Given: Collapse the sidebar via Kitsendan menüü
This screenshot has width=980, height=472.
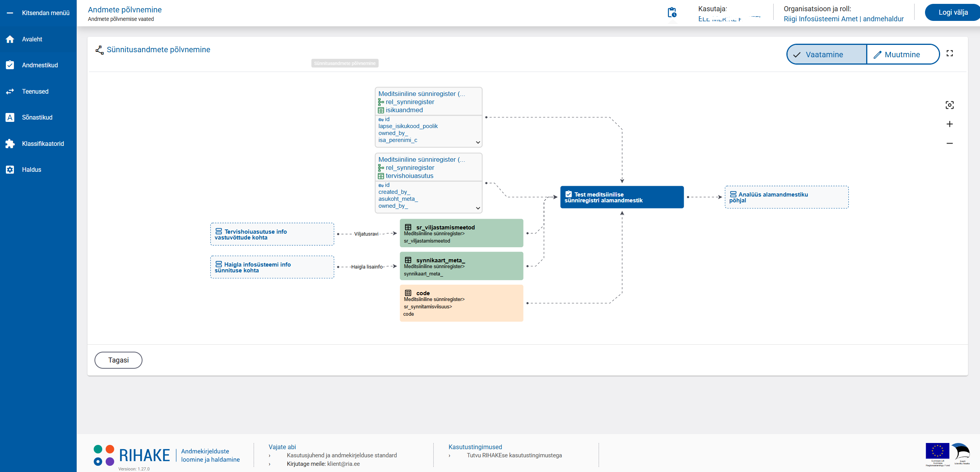Looking at the screenshot, I should (x=38, y=13).
